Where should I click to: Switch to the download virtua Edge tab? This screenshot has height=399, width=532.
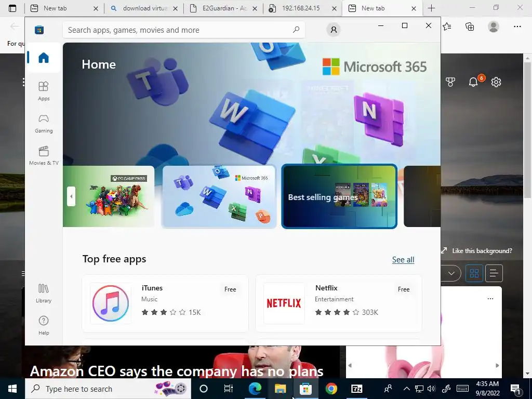pyautogui.click(x=144, y=8)
